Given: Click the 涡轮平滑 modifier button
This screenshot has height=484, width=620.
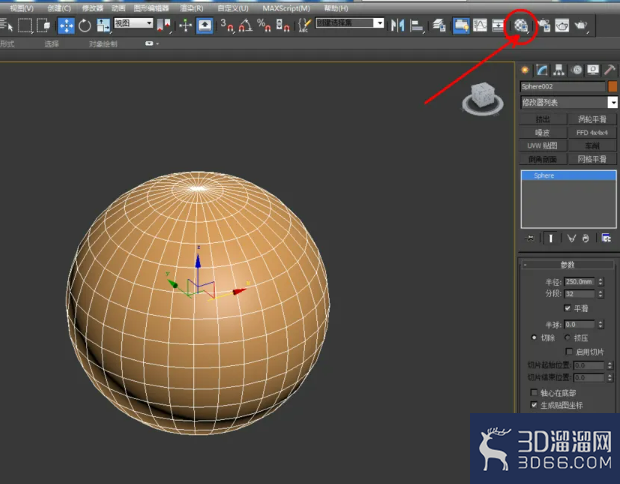Looking at the screenshot, I should tap(592, 119).
